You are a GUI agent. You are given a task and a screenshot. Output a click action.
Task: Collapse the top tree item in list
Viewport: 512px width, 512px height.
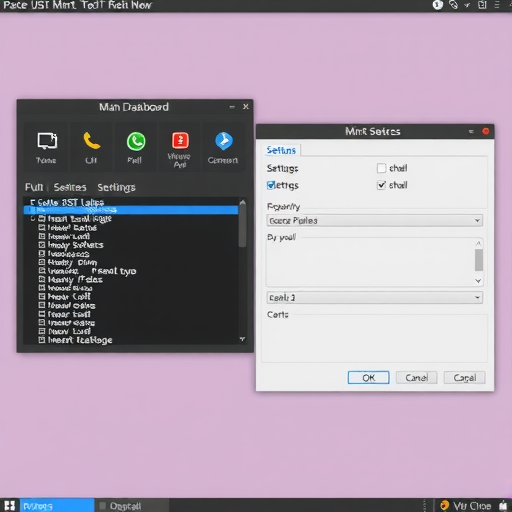point(32,202)
